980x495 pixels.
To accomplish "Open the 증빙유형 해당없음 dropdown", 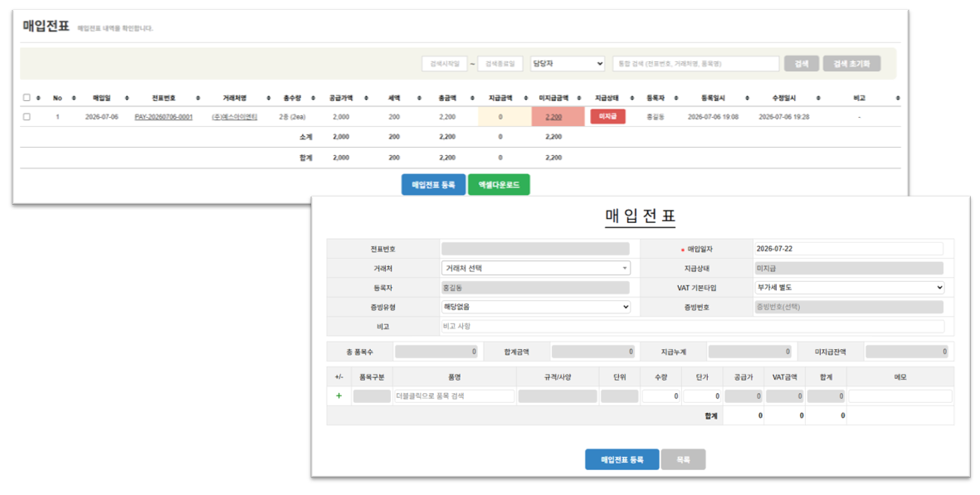I will pos(535,307).
